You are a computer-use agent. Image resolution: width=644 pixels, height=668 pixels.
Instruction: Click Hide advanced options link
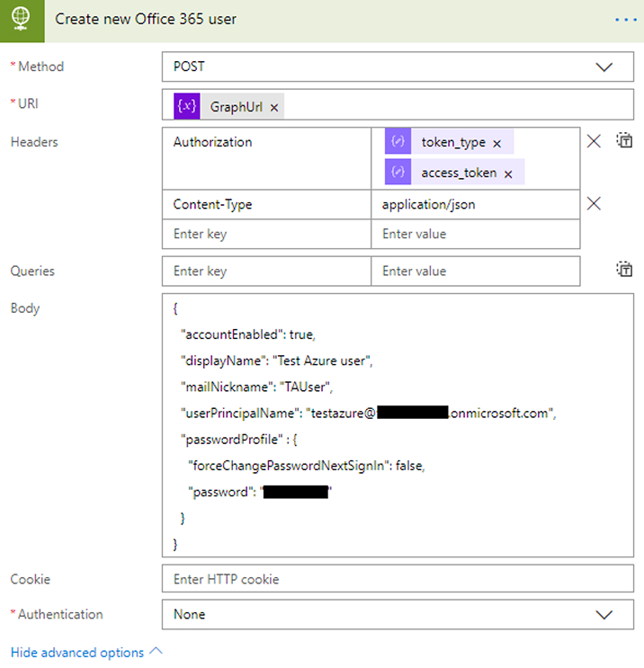[77, 652]
